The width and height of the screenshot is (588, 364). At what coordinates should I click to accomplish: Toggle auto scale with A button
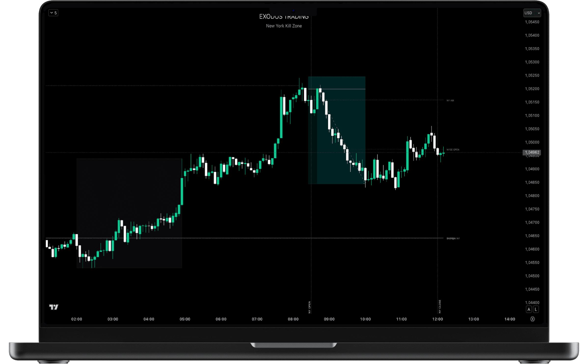pos(529,309)
